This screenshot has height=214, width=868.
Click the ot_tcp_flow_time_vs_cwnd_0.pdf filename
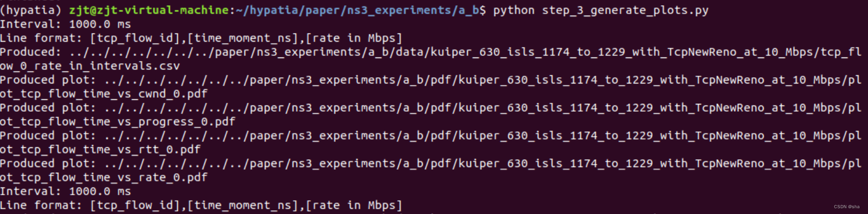click(104, 94)
